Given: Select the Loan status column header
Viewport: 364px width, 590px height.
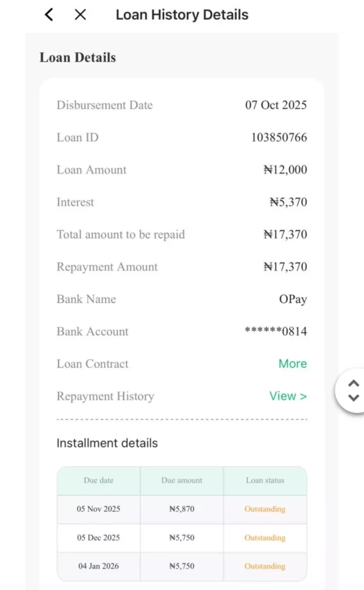Looking at the screenshot, I should [265, 480].
